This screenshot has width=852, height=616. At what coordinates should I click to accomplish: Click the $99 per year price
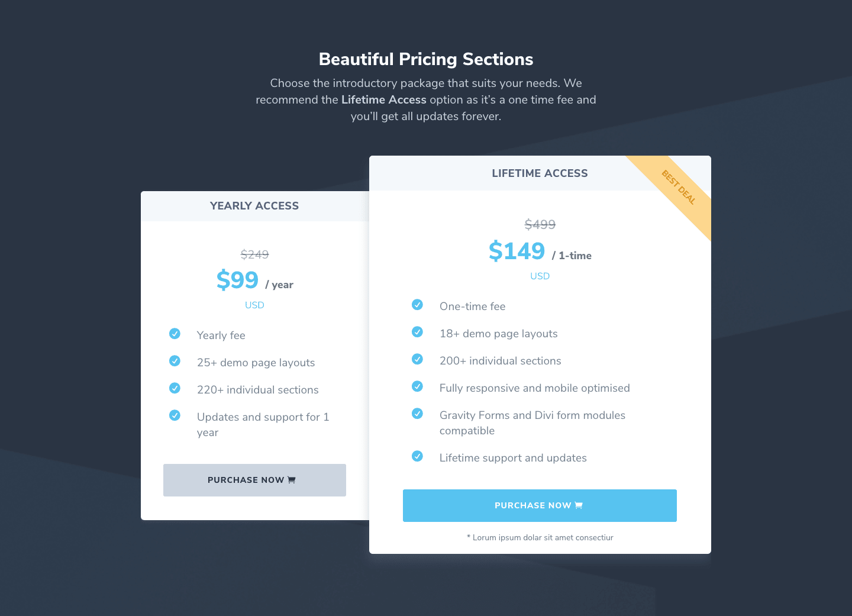[x=254, y=280]
